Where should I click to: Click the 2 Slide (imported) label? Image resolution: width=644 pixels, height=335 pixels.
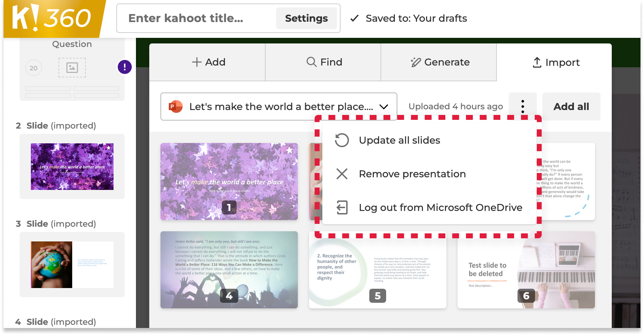[56, 125]
